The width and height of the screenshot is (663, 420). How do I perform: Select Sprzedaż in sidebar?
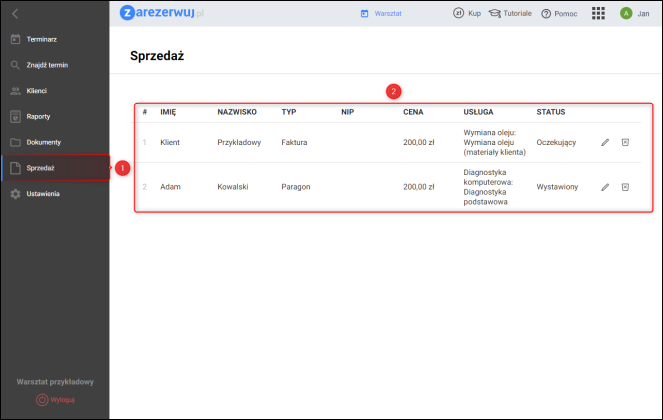[55, 168]
